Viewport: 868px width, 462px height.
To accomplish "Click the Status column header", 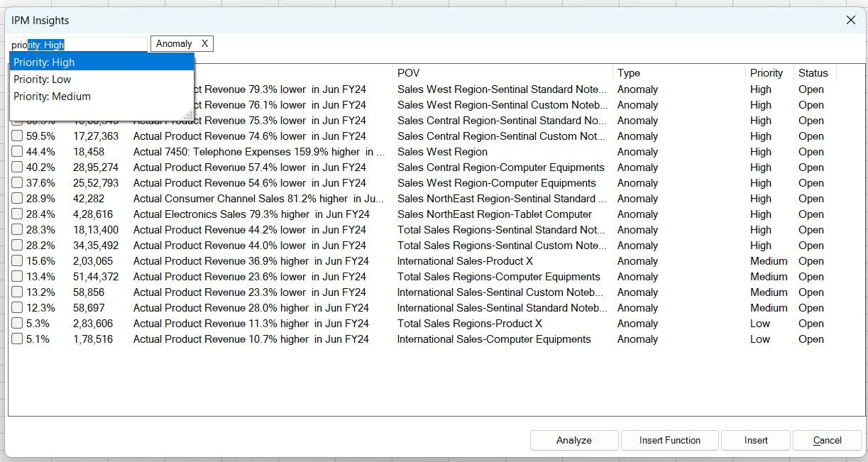I will pos(813,73).
